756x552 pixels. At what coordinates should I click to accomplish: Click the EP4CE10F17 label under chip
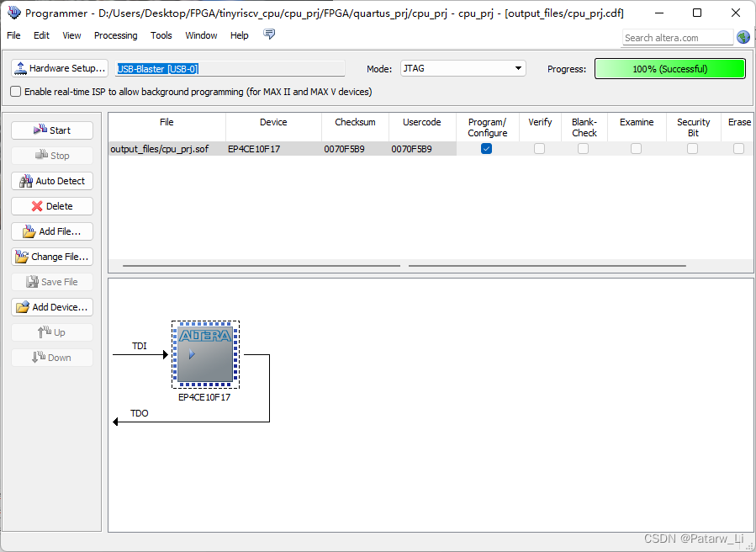[x=204, y=397]
